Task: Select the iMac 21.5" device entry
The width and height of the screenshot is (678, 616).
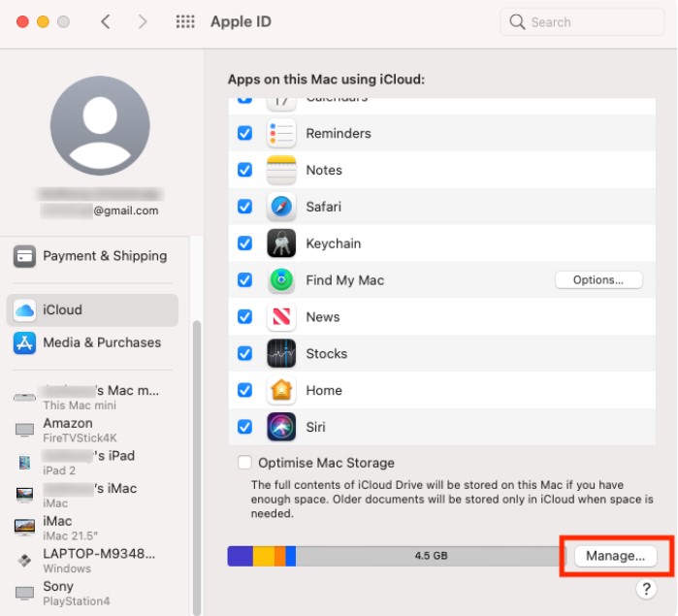Action: pyautogui.click(x=93, y=528)
